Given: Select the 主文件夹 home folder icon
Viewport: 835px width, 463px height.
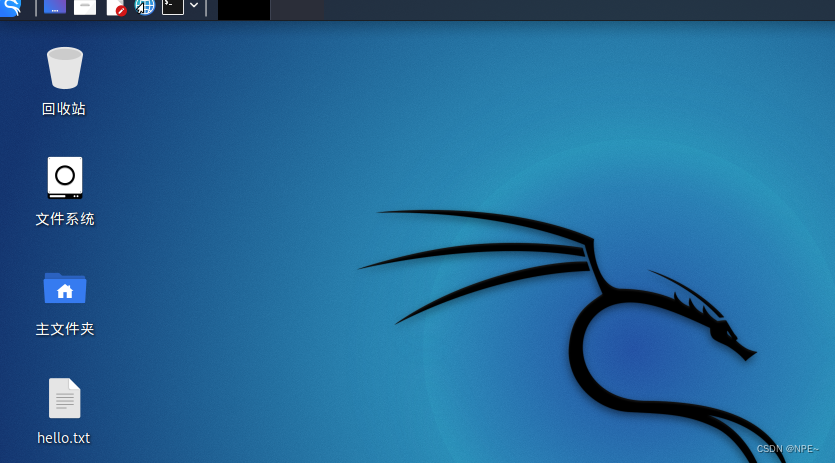Looking at the screenshot, I should click(x=64, y=288).
